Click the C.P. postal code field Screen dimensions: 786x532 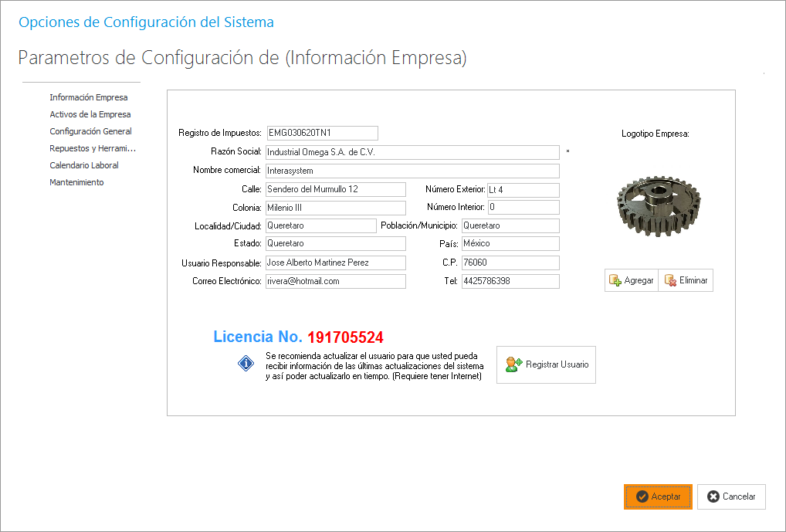pyautogui.click(x=510, y=263)
